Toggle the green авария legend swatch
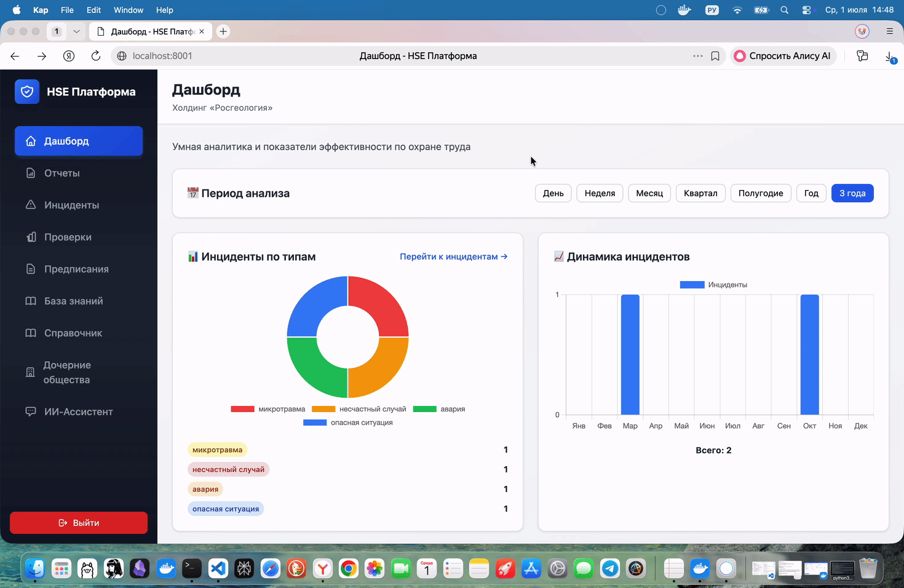Screen dimensions: 904x588 [424, 409]
